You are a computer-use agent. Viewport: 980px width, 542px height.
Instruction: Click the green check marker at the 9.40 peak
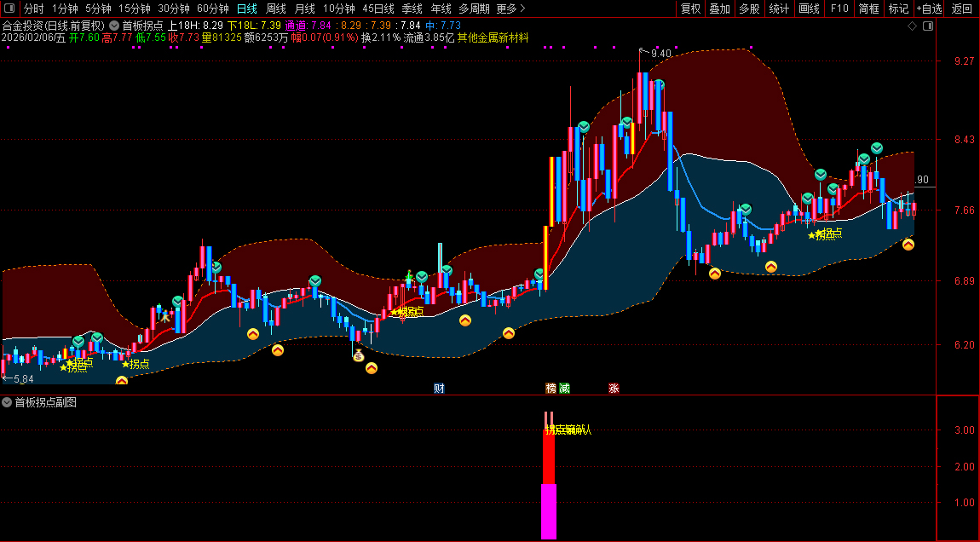click(658, 84)
